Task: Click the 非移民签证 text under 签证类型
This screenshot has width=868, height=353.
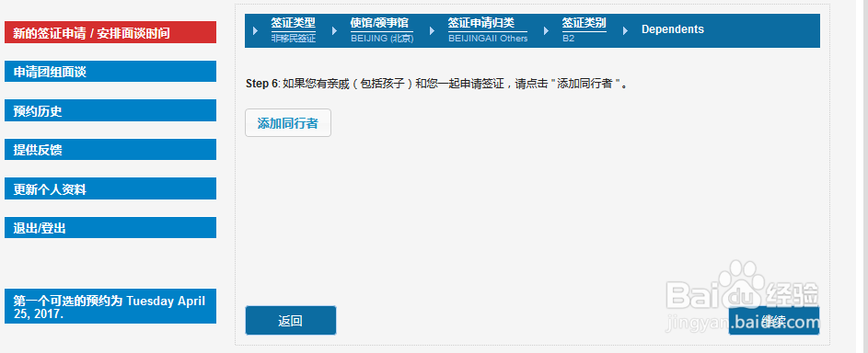Action: pyautogui.click(x=294, y=39)
